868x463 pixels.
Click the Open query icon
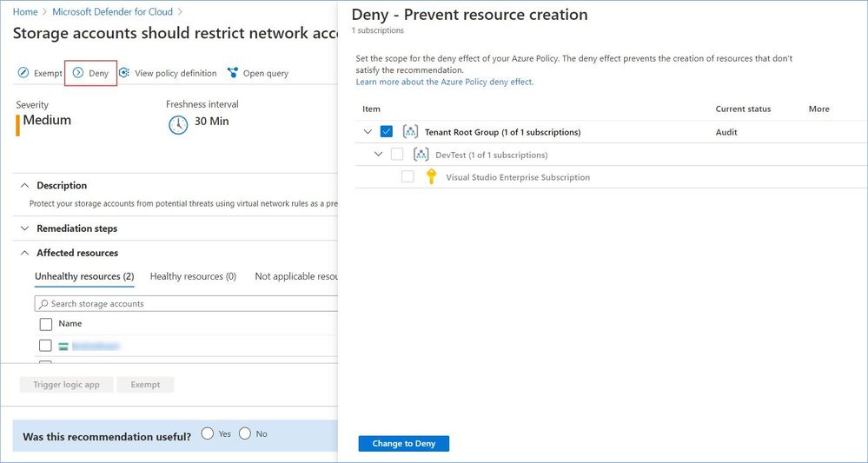click(233, 73)
